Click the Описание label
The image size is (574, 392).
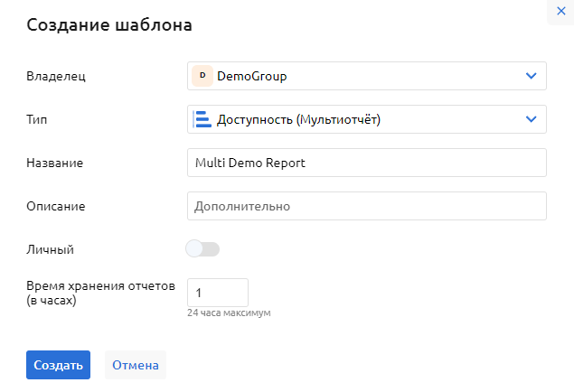pos(56,206)
